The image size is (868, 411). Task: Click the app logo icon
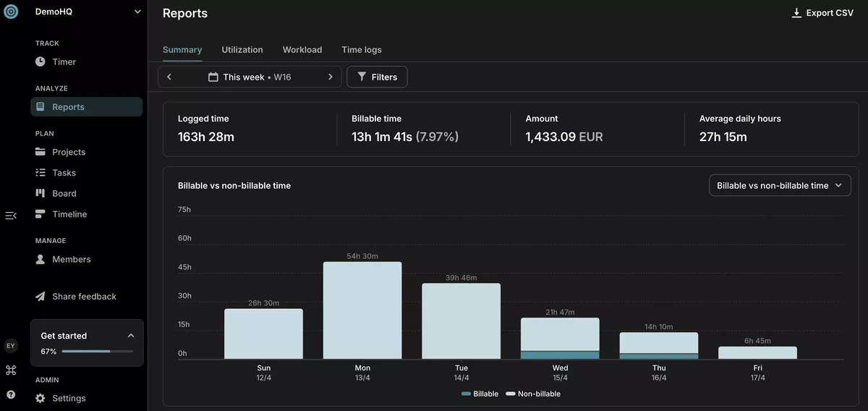tap(10, 12)
